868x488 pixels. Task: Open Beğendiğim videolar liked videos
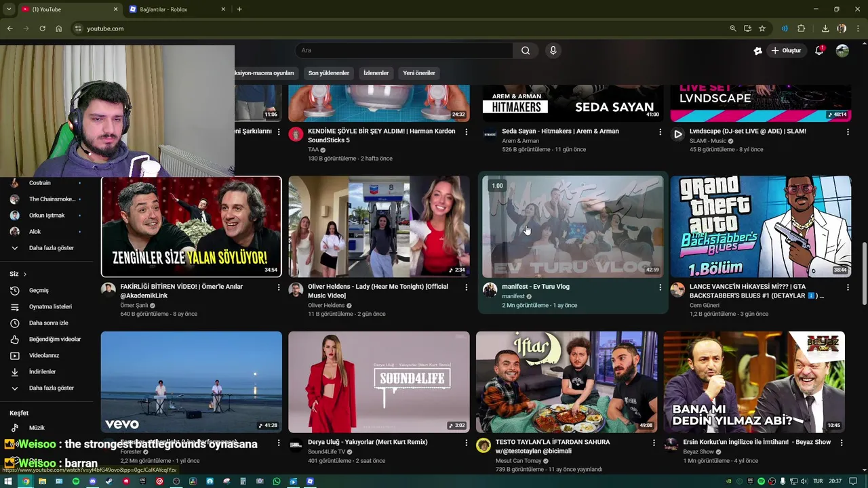pos(47,339)
